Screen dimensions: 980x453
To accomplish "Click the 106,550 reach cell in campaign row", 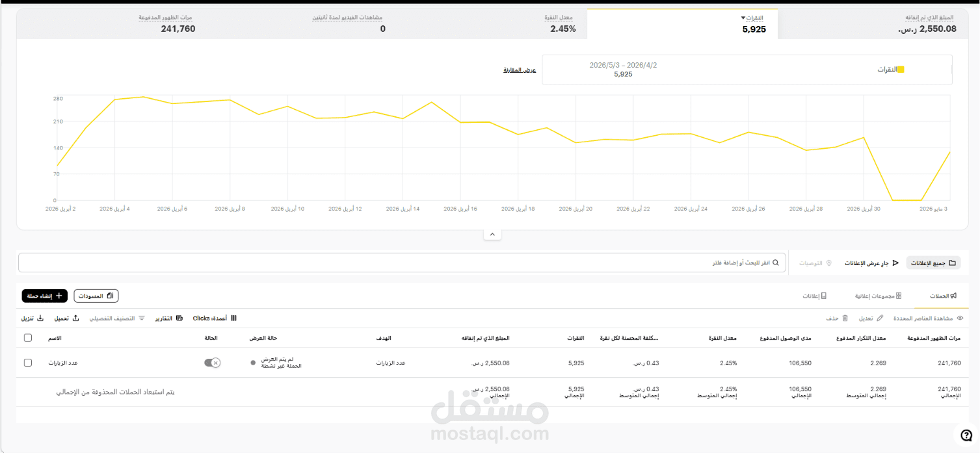I will click(801, 363).
